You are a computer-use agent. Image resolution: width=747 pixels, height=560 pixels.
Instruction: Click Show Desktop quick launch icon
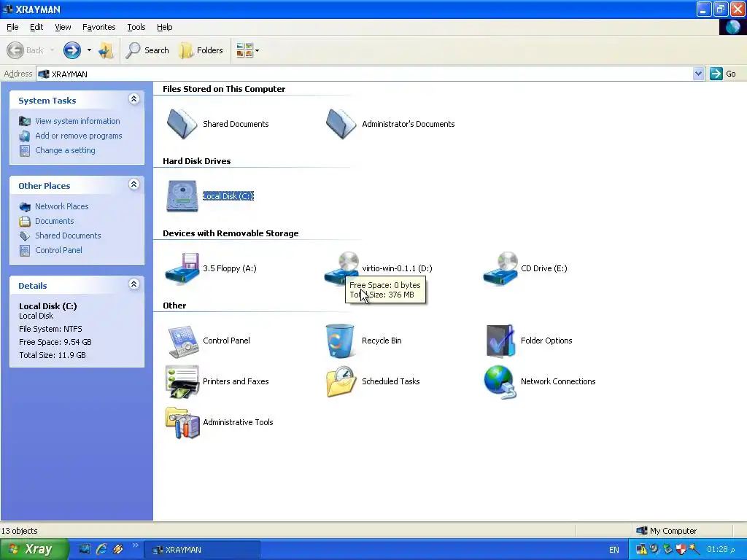[x=85, y=549]
